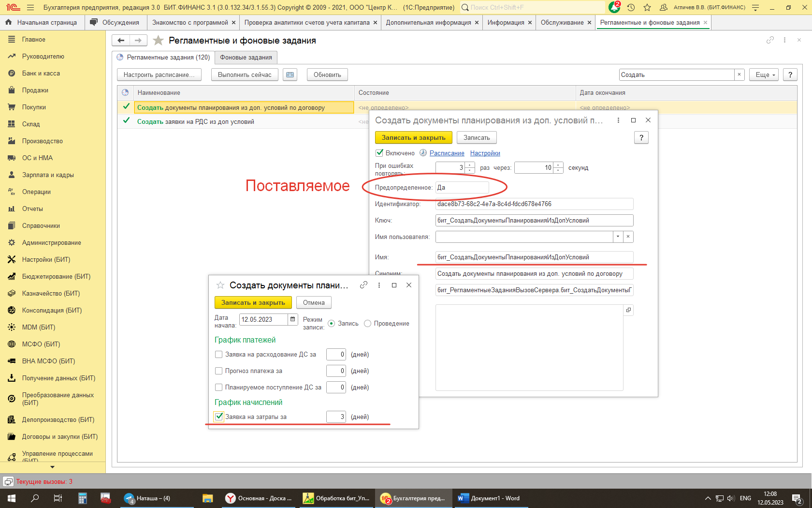The image size is (812, 508).
Task: Add Регламентные и фоновые задания to favorites star
Action: tap(158, 41)
